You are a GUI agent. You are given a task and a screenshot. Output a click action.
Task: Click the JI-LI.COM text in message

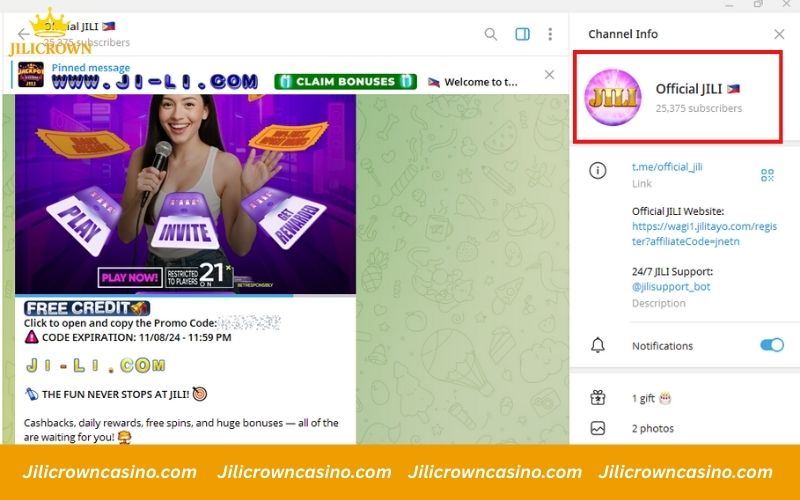[95, 365]
